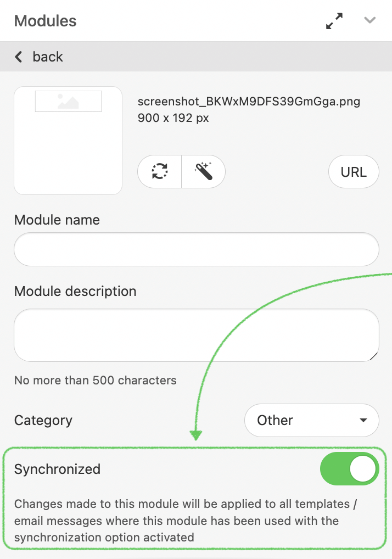Image resolution: width=392 pixels, height=559 pixels.
Task: Grab the description text area resize handle
Action: tap(374, 356)
